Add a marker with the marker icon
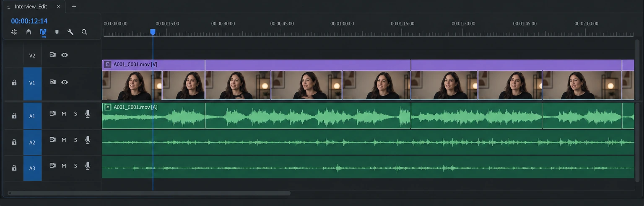 (x=57, y=32)
